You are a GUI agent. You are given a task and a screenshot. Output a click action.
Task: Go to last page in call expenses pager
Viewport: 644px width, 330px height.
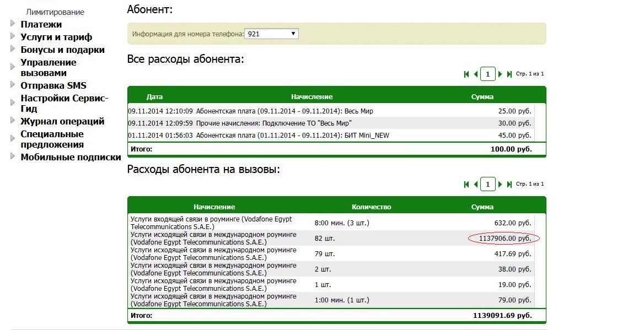tap(509, 185)
